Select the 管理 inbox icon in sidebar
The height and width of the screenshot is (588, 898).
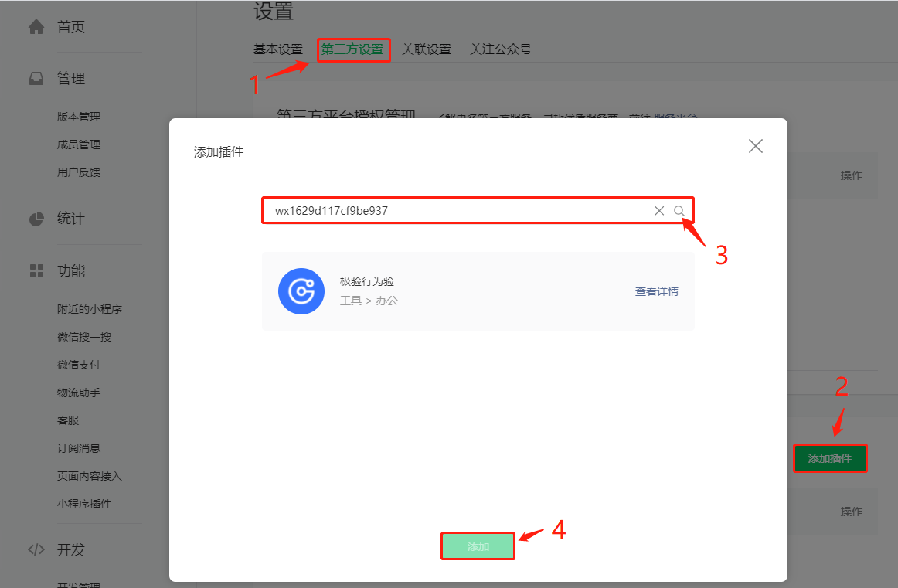pos(36,77)
